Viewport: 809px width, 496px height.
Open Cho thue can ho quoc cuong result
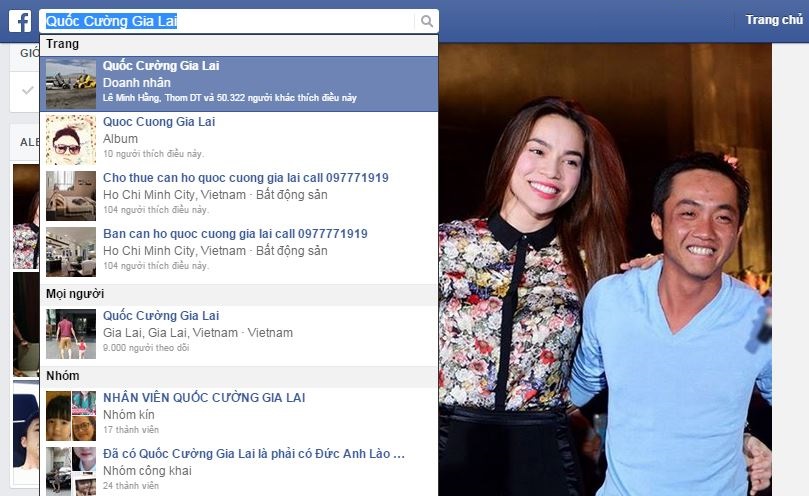(239, 196)
